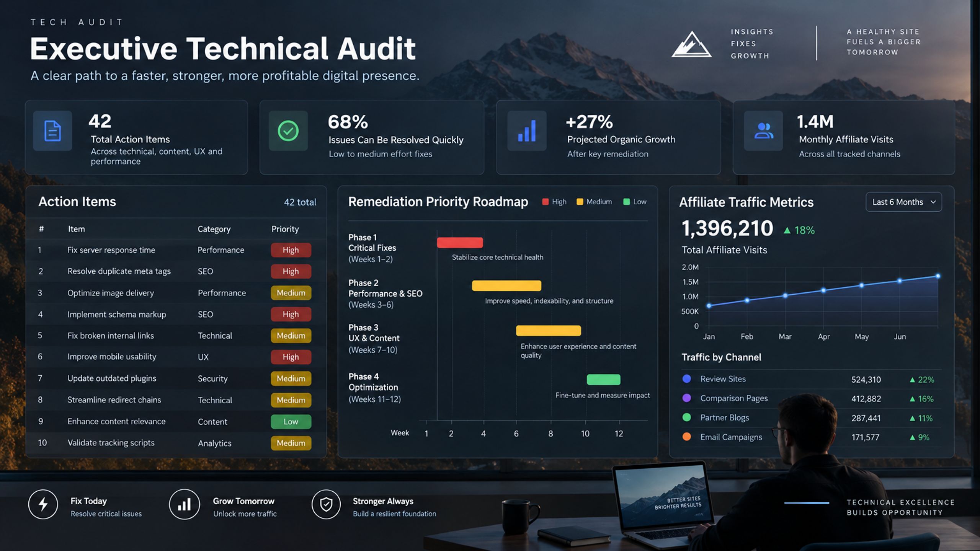
Task: Click the green Low legend swatch
Action: pyautogui.click(x=627, y=202)
